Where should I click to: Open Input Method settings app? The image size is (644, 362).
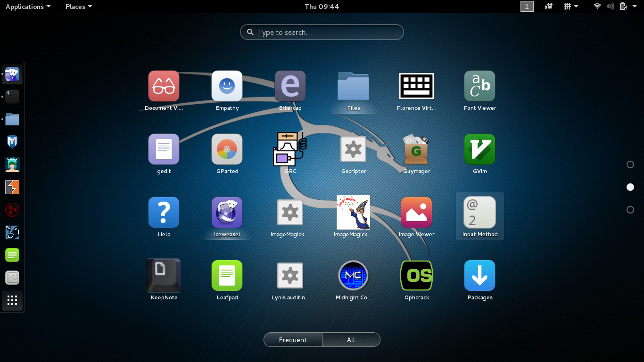pyautogui.click(x=479, y=217)
